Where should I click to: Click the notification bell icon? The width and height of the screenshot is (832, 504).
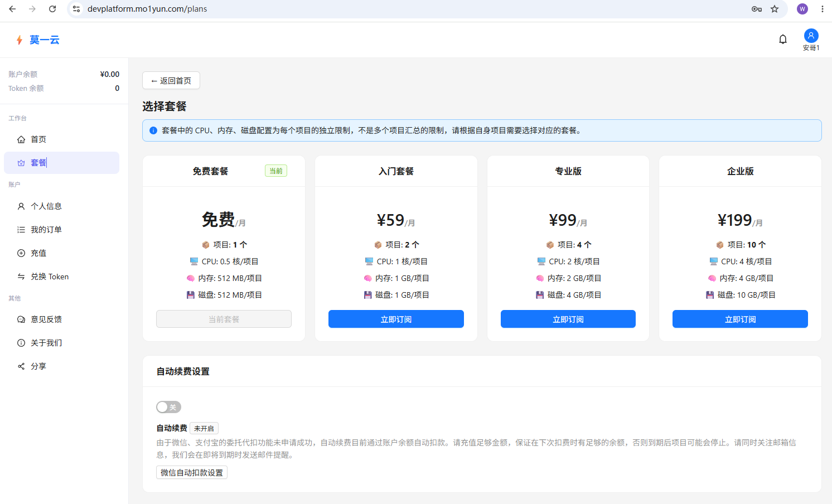point(783,39)
